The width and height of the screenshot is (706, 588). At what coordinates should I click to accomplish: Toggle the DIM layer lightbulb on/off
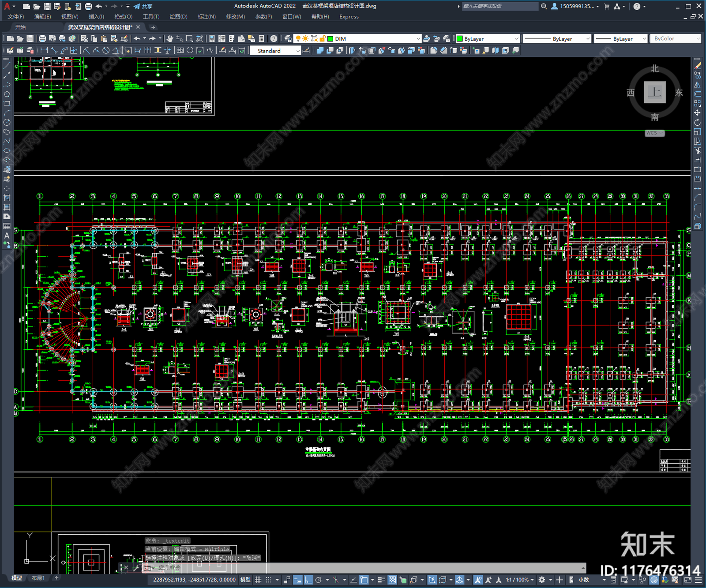coord(298,39)
